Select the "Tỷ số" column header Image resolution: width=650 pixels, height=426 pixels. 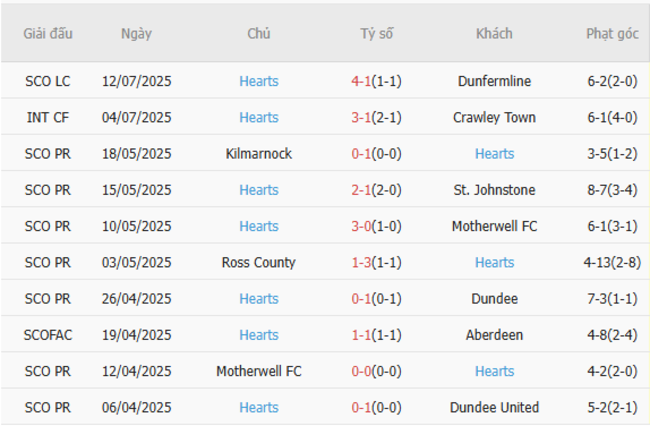[377, 33]
